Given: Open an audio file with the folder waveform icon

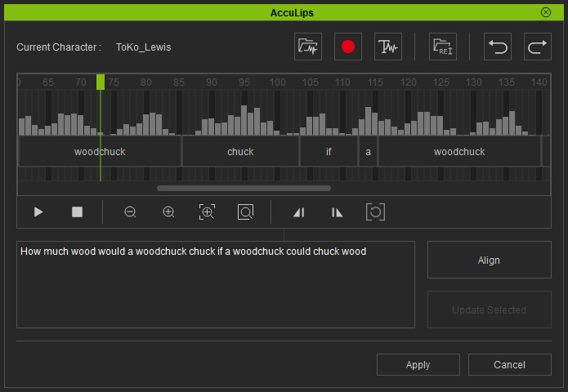Looking at the screenshot, I should pyautogui.click(x=308, y=47).
